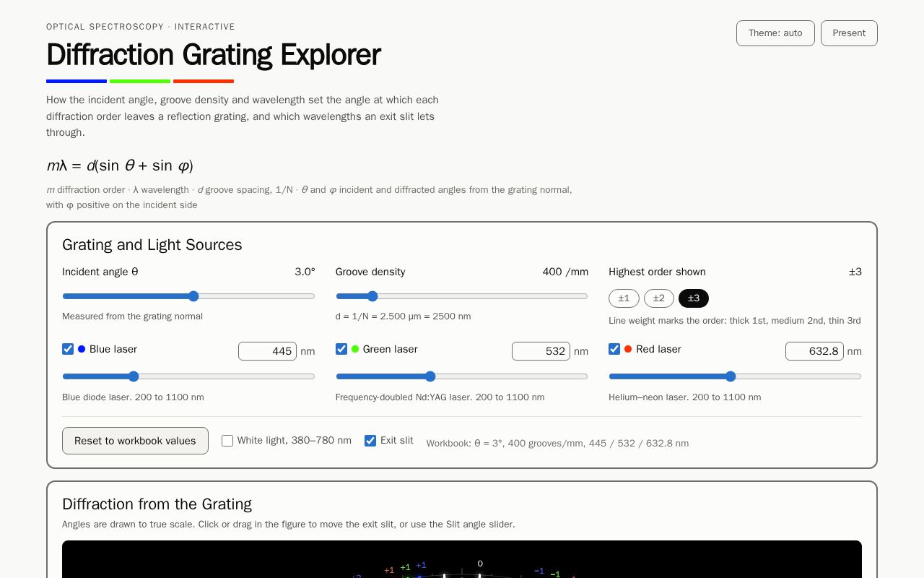Click the Line weight marks the order note

[734, 321]
